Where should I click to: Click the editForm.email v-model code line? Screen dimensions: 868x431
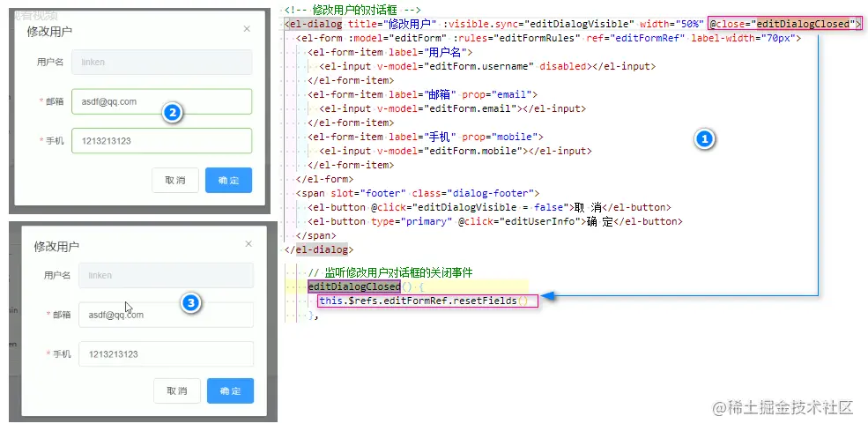pyautogui.click(x=452, y=108)
